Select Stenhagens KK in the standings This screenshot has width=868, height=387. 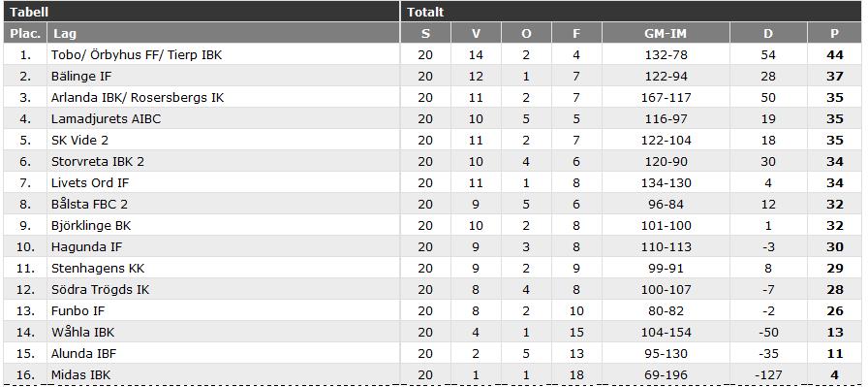tap(98, 269)
